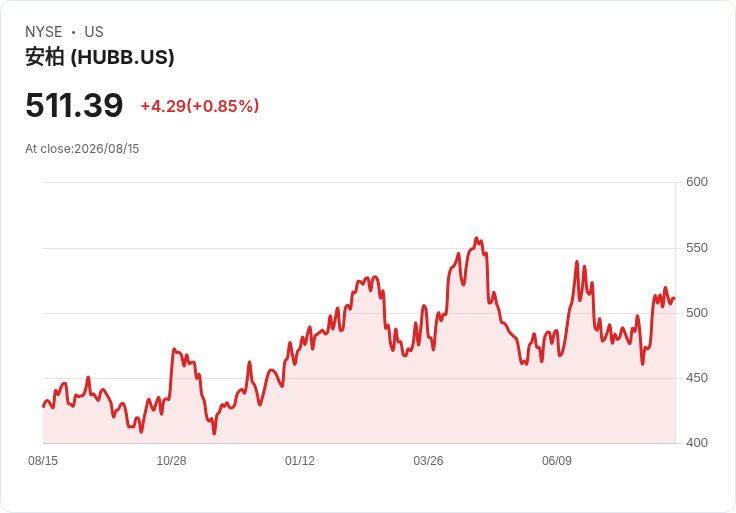Viewport: 736px width, 513px height.
Task: Click the chart line's rightmost endpoint
Action: 674,299
